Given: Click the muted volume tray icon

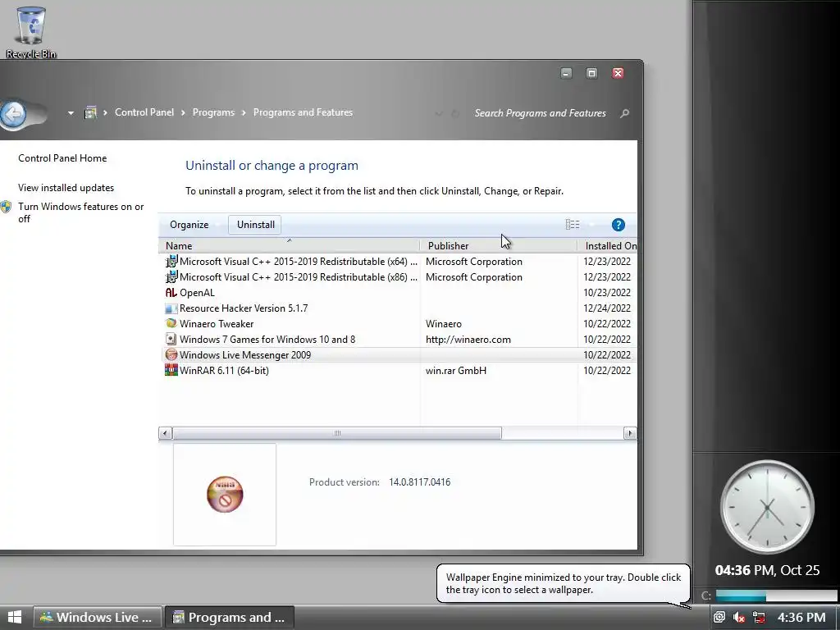Looking at the screenshot, I should coord(739,618).
